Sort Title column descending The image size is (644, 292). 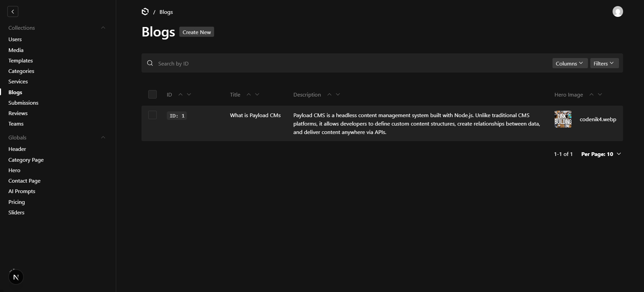click(257, 95)
